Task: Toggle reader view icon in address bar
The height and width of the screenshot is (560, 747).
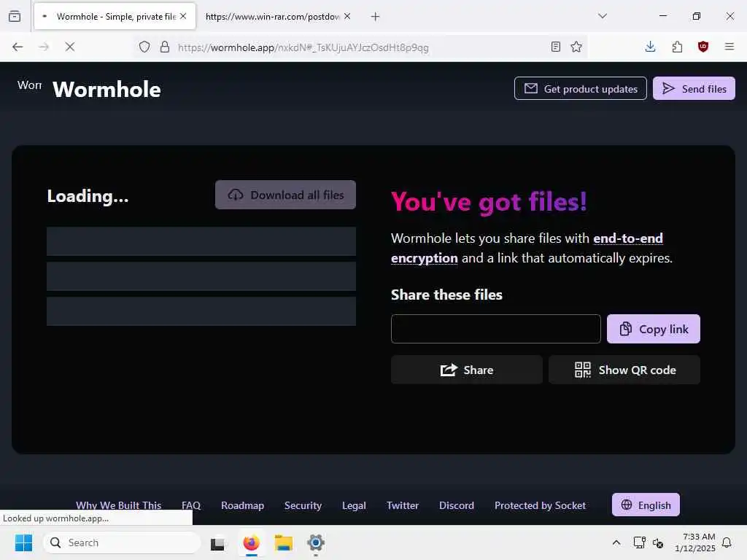Action: point(555,47)
